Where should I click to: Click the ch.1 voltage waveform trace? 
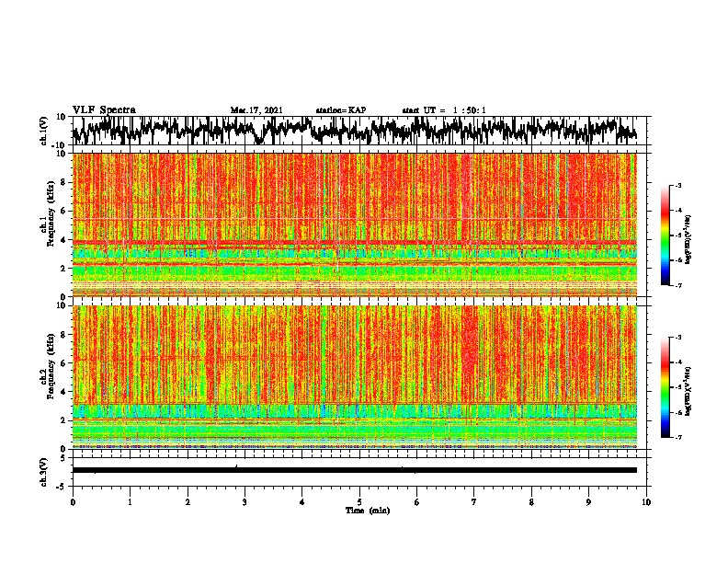tap(354, 131)
